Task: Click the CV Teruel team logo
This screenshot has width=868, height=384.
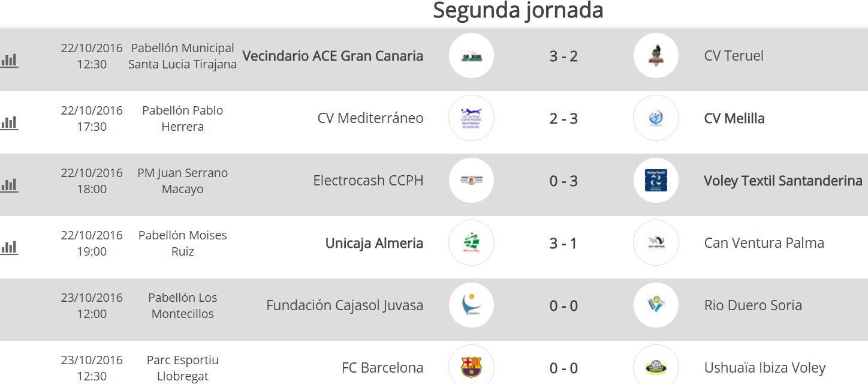Action: (656, 56)
